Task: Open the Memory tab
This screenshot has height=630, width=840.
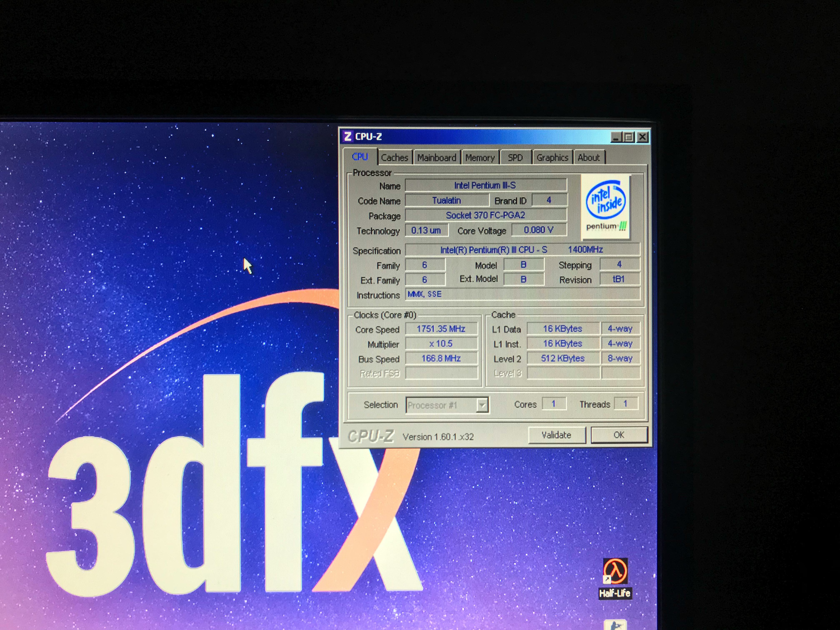Action: click(480, 157)
